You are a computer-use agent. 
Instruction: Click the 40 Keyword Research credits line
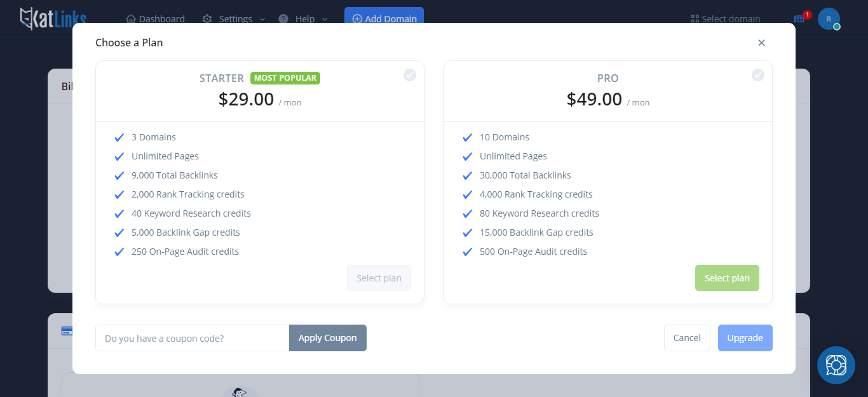coord(191,213)
